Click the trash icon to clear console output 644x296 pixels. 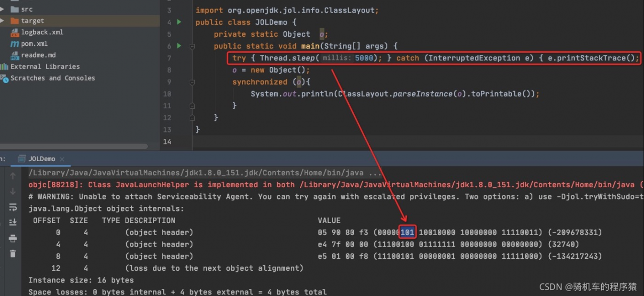(x=13, y=253)
